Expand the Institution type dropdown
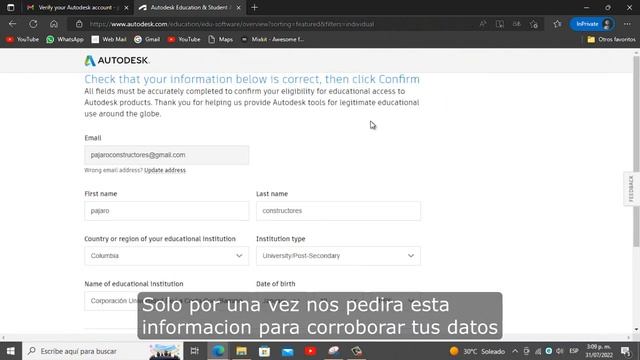Screen dimensions: 640x360 338,256
